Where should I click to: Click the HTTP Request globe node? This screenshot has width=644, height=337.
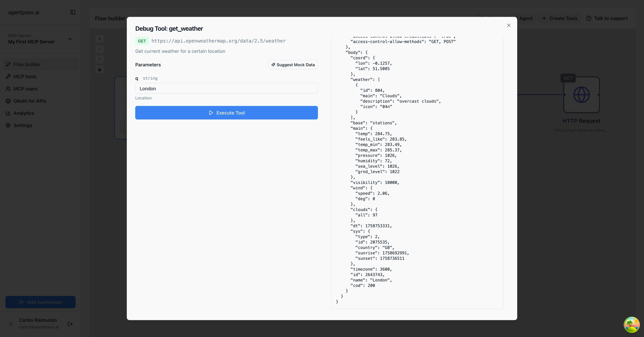(x=581, y=95)
